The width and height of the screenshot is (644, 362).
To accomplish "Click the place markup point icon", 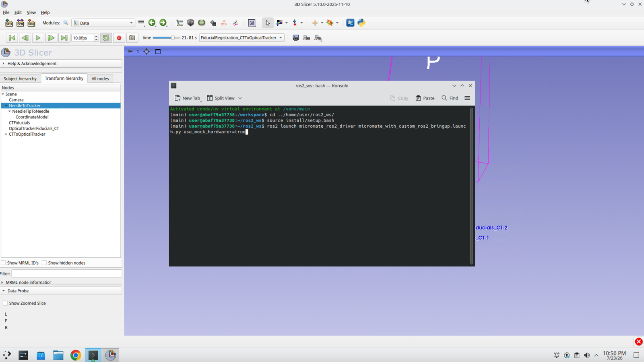I will [295, 23].
